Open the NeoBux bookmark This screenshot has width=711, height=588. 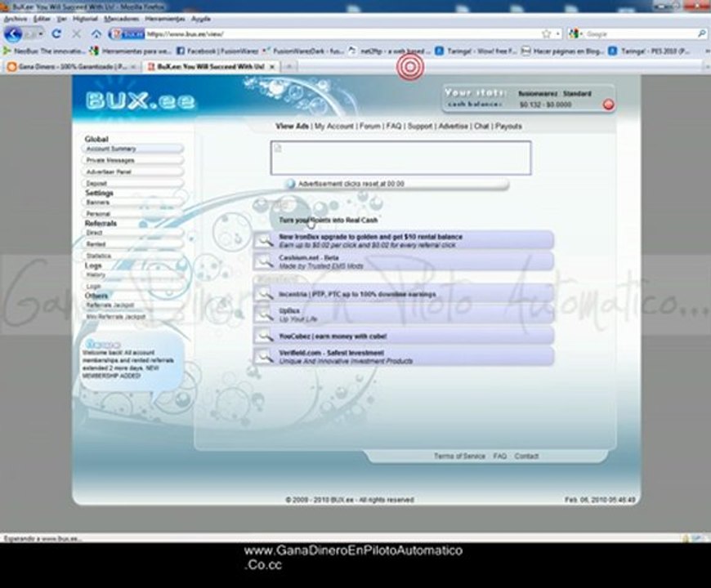pos(44,51)
